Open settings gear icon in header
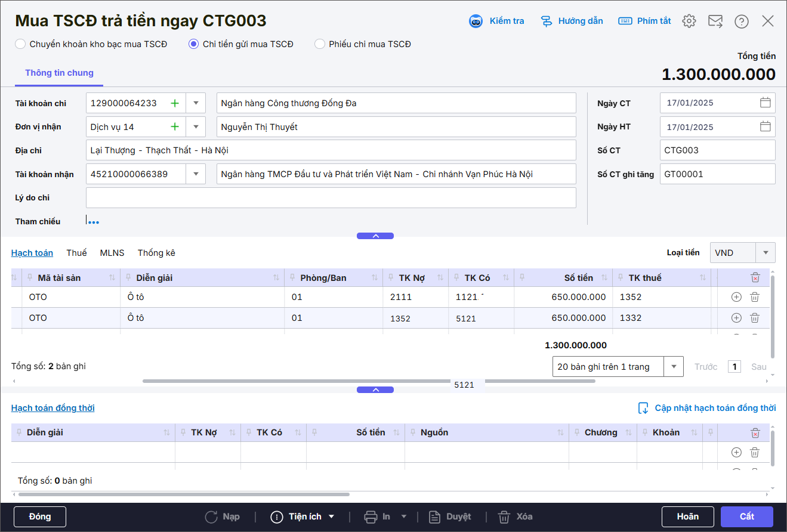Viewport: 787px width, 532px height. [689, 21]
